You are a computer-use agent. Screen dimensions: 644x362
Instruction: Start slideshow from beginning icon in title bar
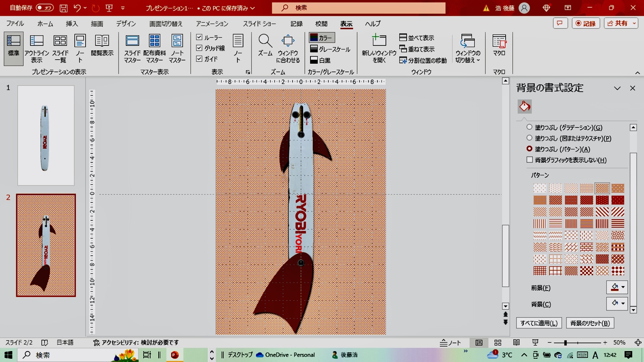coord(109,8)
